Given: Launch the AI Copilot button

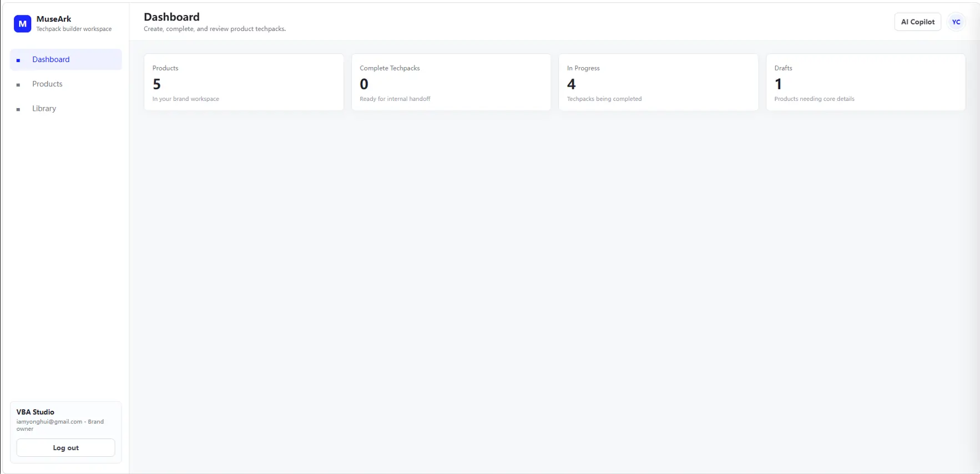Looking at the screenshot, I should pos(917,22).
